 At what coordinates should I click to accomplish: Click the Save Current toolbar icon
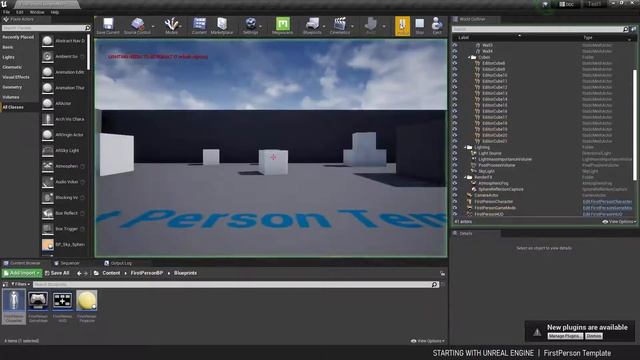click(x=108, y=24)
